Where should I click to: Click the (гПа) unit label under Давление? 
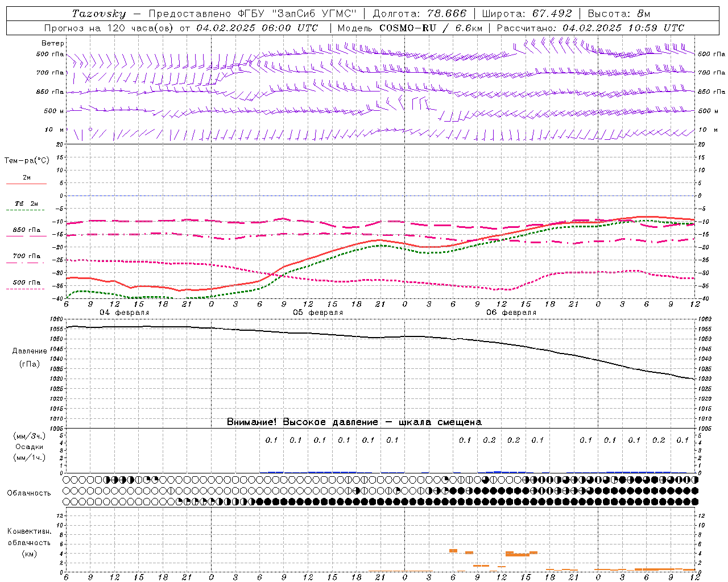30,364
